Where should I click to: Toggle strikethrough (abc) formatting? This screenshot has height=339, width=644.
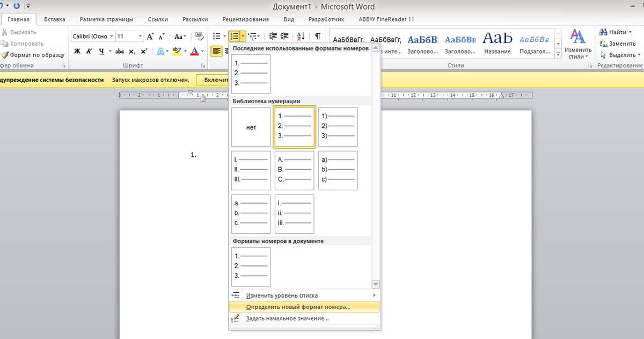click(x=120, y=52)
